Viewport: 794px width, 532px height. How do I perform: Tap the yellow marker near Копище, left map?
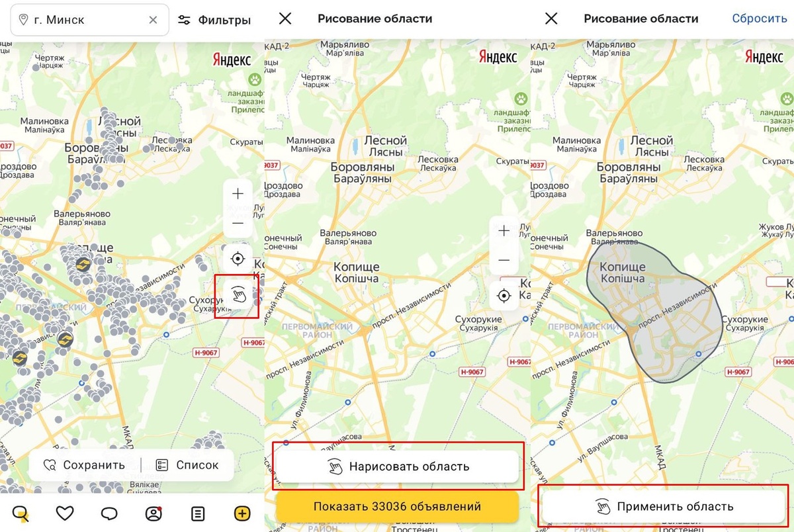click(x=83, y=265)
